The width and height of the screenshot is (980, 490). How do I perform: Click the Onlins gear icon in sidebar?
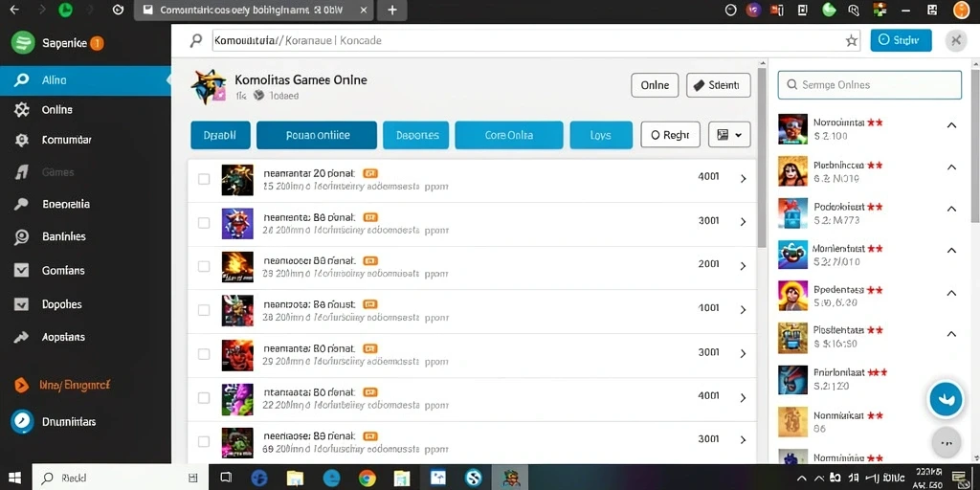(x=21, y=110)
